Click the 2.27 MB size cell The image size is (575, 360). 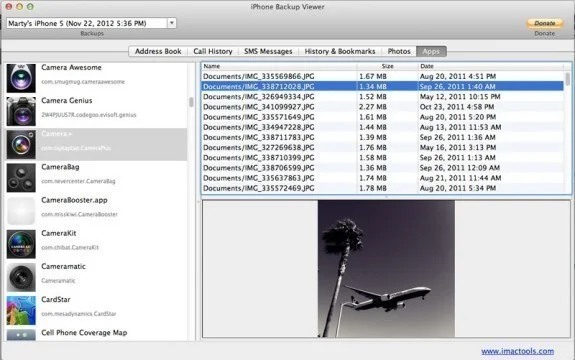point(373,107)
